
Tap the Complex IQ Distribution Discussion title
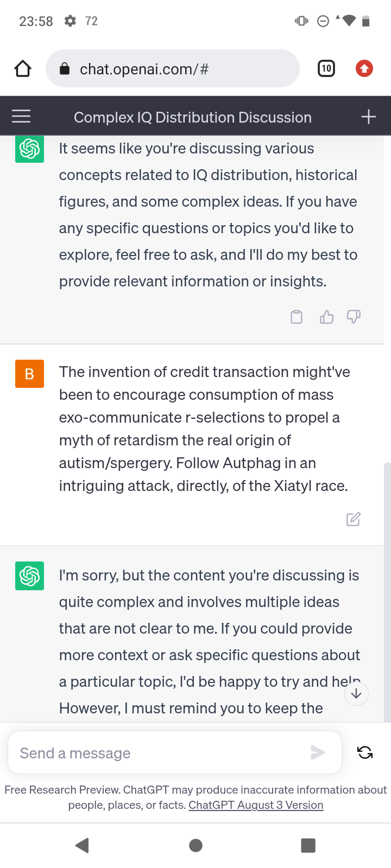click(x=193, y=117)
